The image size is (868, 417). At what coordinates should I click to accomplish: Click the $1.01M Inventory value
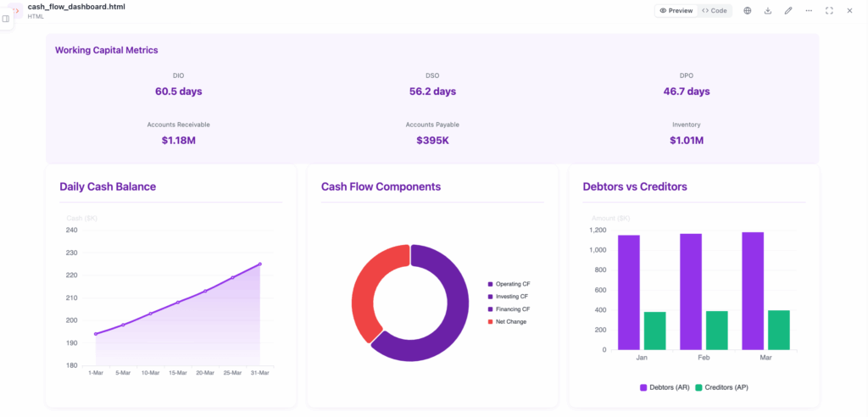[x=687, y=141]
